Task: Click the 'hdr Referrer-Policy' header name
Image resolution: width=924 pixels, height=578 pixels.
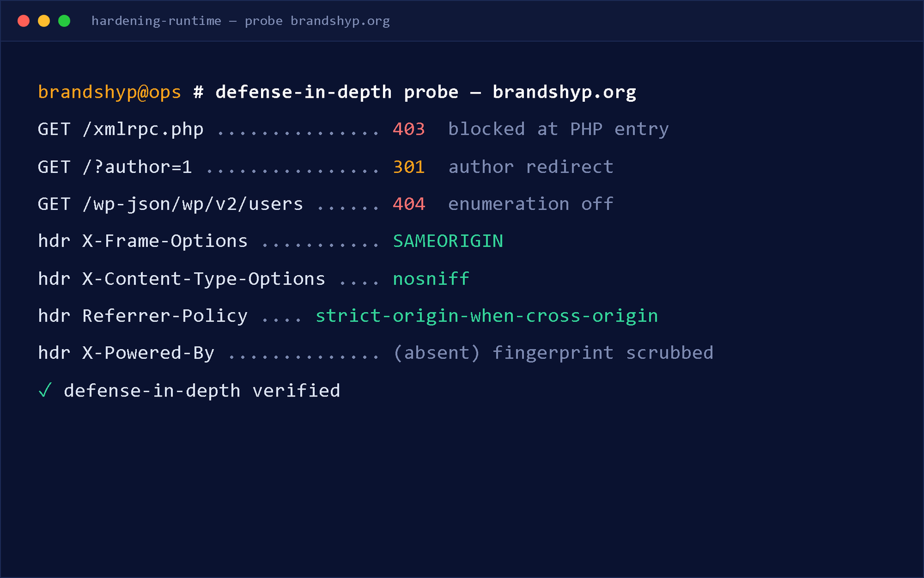Action: (143, 316)
